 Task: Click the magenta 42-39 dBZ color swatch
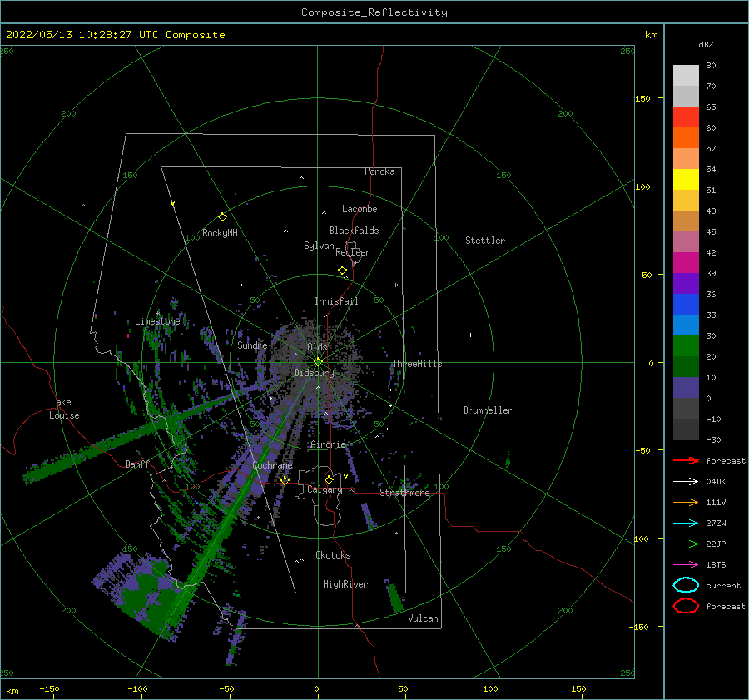coord(686,263)
